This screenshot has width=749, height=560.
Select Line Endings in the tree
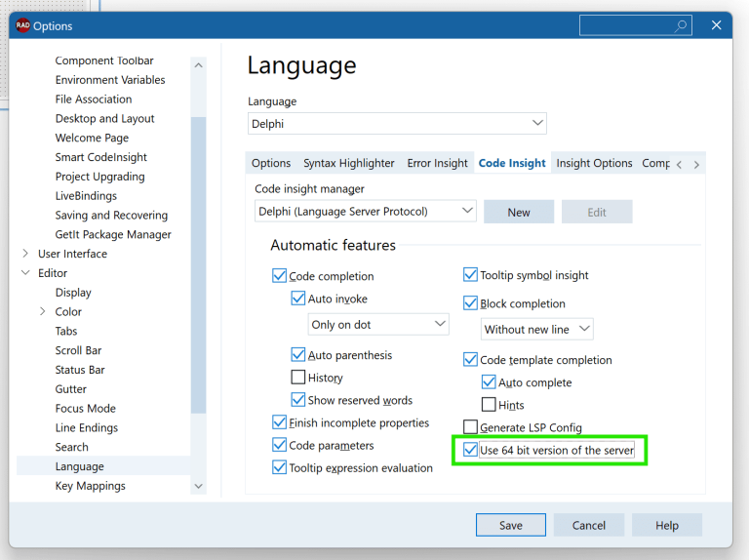click(87, 427)
